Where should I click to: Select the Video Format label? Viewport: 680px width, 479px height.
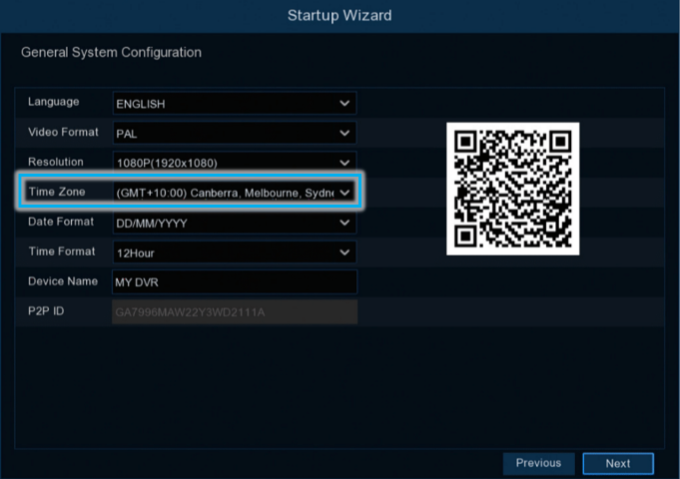[x=62, y=132]
